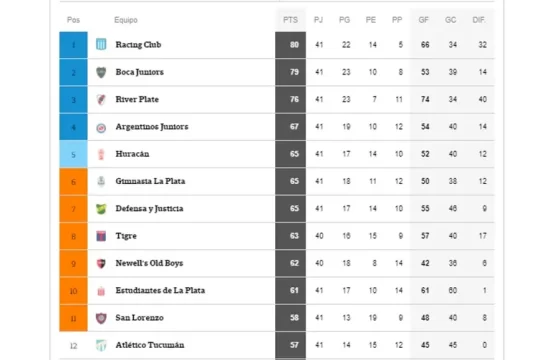Click the Boca Juniors shield icon
Screen dimensions: 550x360
click(101, 72)
